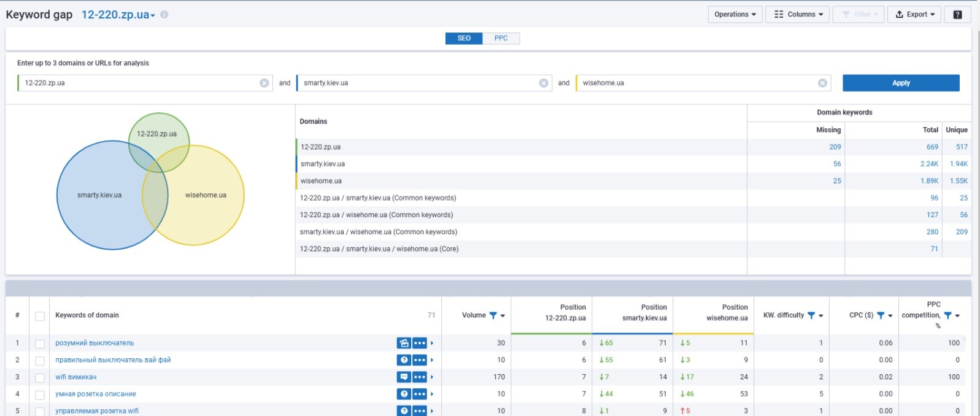Open SERP feature icon for розумний выключатель
This screenshot has width=980, height=416.
pos(404,343)
